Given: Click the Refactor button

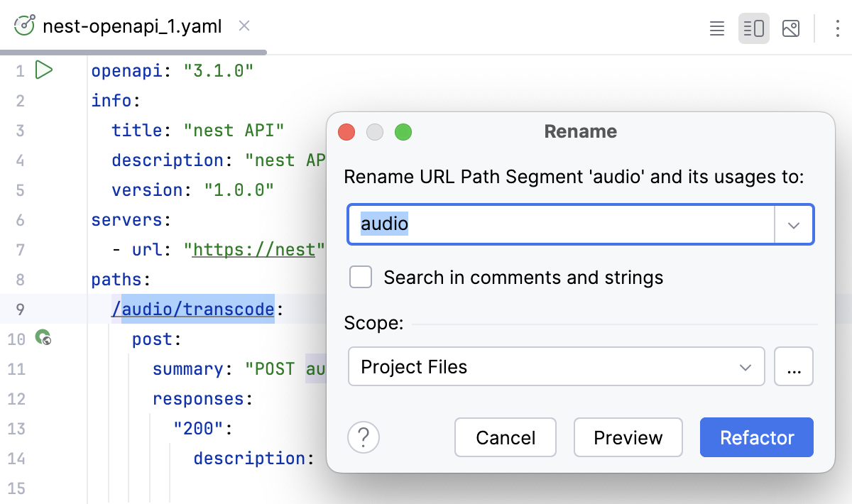Looking at the screenshot, I should [x=756, y=437].
